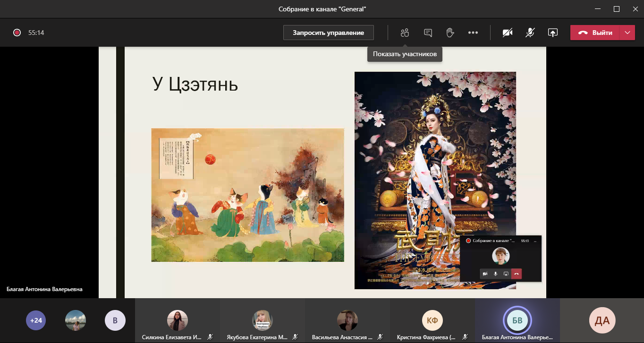Show the meeting participants list
Viewport: 644px width, 343px height.
tap(404, 33)
